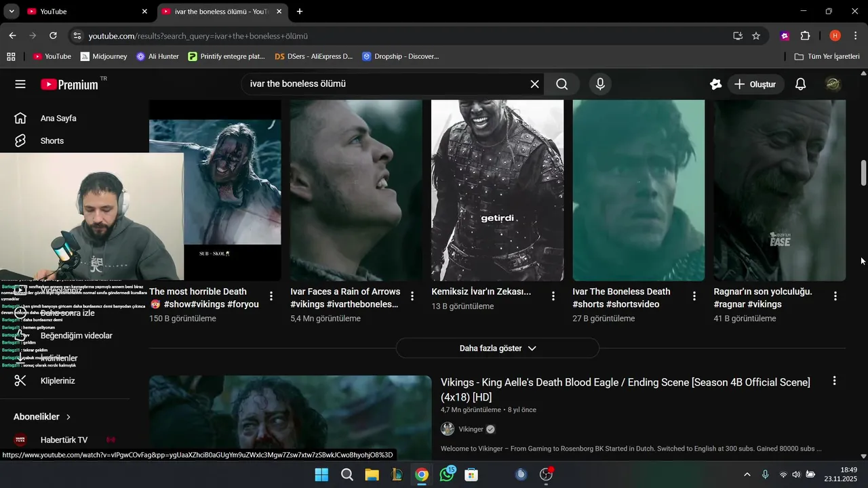
Task: Click the magnifier search button
Action: pyautogui.click(x=562, y=84)
